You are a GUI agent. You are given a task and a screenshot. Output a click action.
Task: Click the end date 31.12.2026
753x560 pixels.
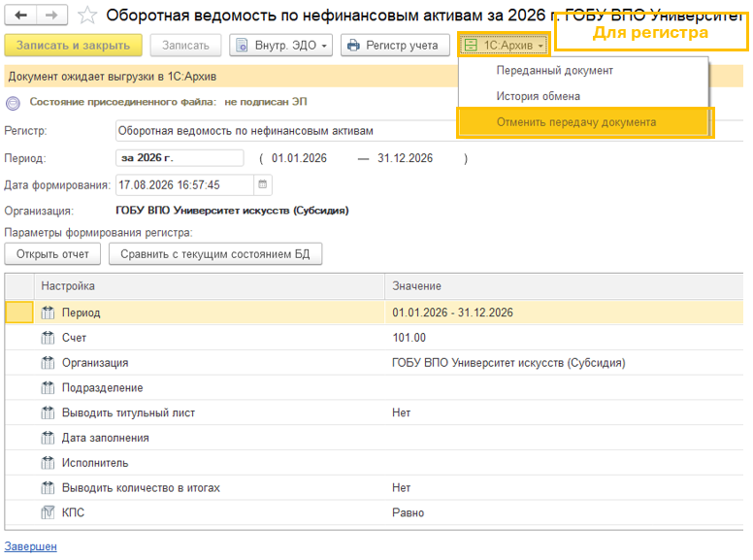405,158
